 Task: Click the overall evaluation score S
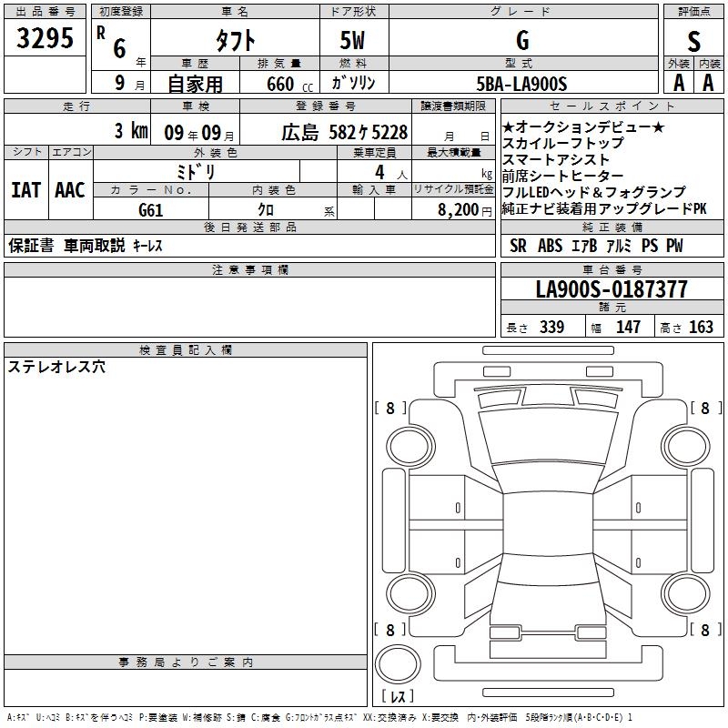(x=693, y=41)
